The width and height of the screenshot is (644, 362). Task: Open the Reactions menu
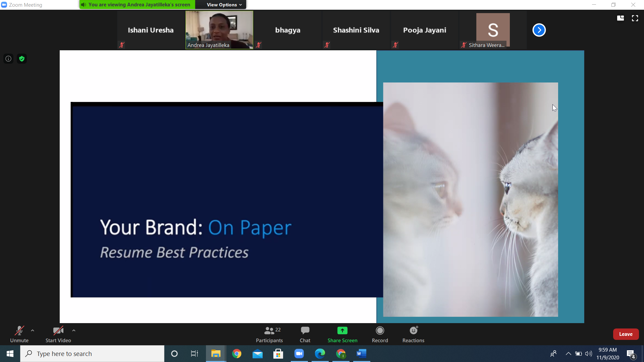tap(413, 334)
